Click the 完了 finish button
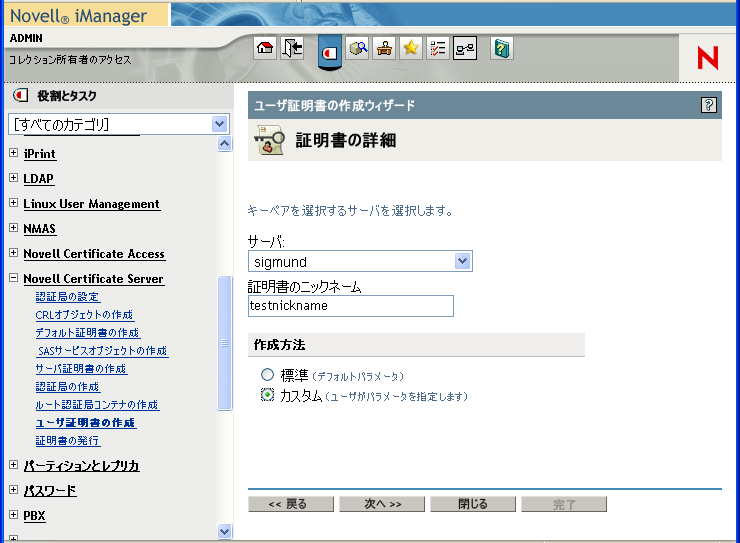Image resolution: width=740 pixels, height=543 pixels. 564,504
